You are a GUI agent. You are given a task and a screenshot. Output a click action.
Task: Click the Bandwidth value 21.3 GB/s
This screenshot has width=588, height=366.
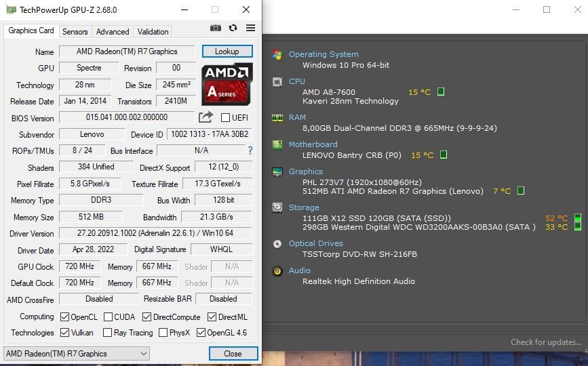pos(216,217)
